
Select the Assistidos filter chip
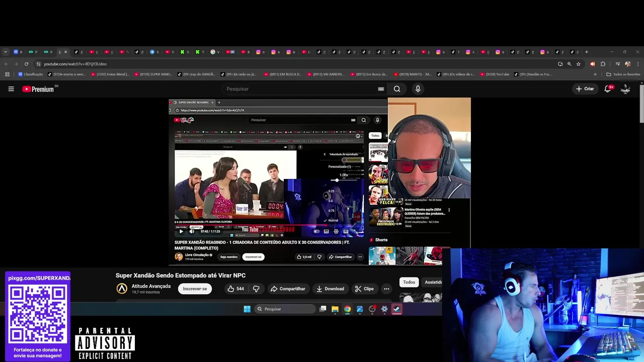coord(433,282)
